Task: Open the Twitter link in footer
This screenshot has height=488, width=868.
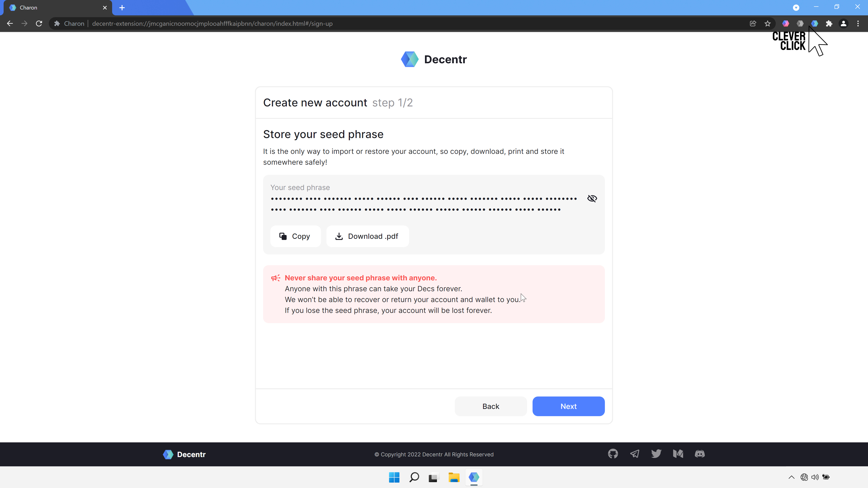Action: click(x=656, y=454)
